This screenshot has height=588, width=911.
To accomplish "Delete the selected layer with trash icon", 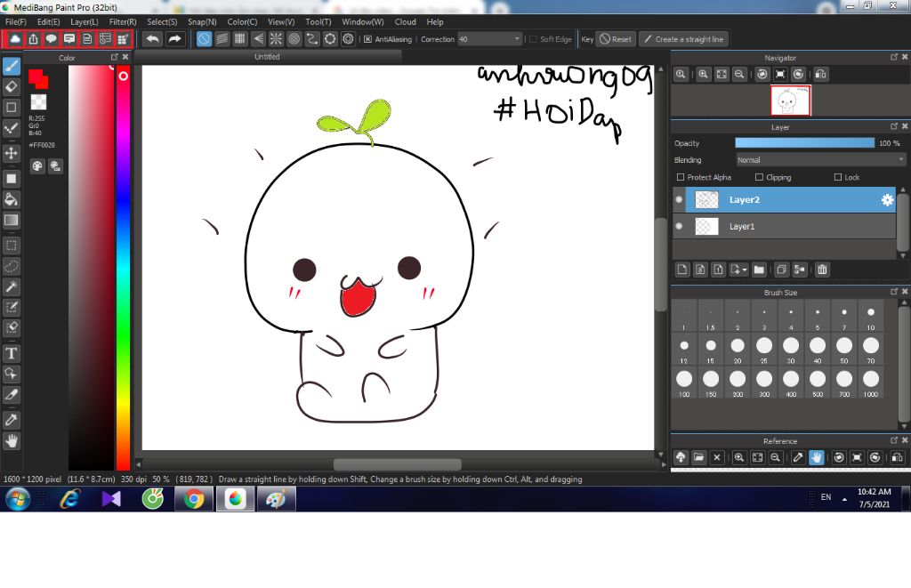I will 822,270.
